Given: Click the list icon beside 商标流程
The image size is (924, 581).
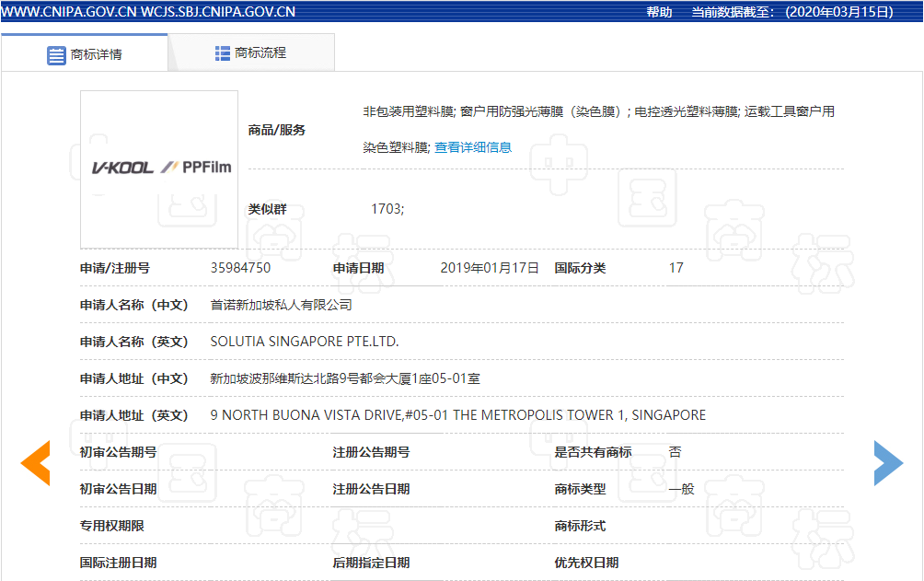Looking at the screenshot, I should point(223,53).
